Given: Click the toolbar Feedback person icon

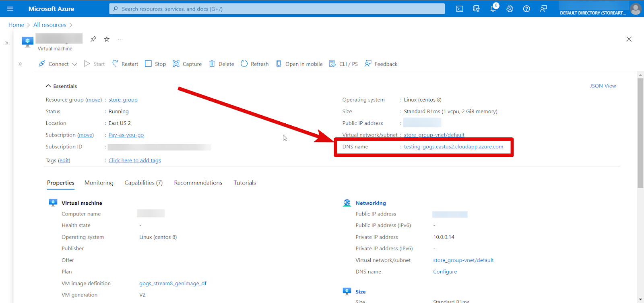Looking at the screenshot, I should [x=368, y=64].
